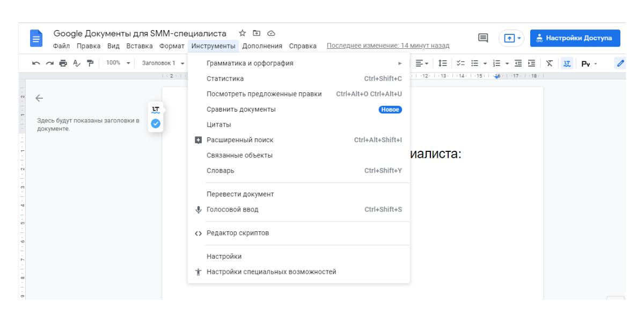Viewport: 644px width, 322px height.
Task: Open the Последнее изменение history link
Action: 388,46
